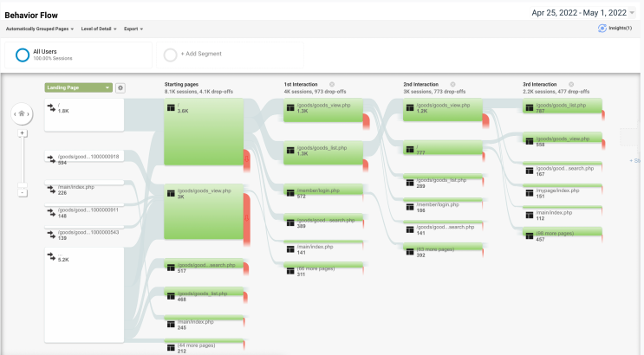Open Insights panel icon
The height and width of the screenshot is (355, 644).
click(602, 29)
